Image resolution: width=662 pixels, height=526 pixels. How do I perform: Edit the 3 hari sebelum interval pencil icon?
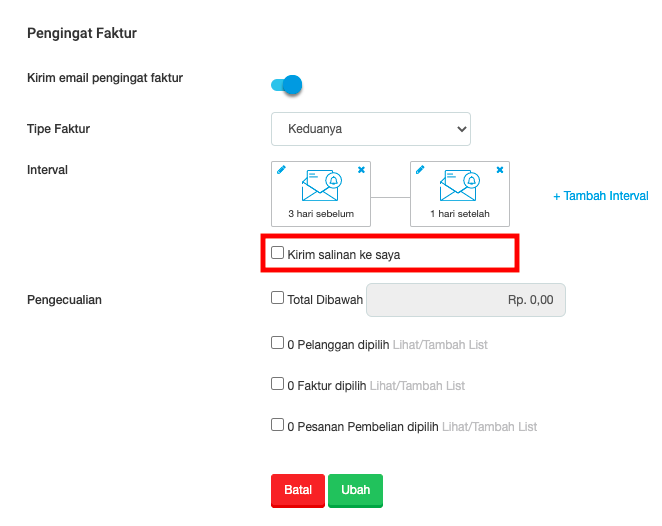point(281,170)
